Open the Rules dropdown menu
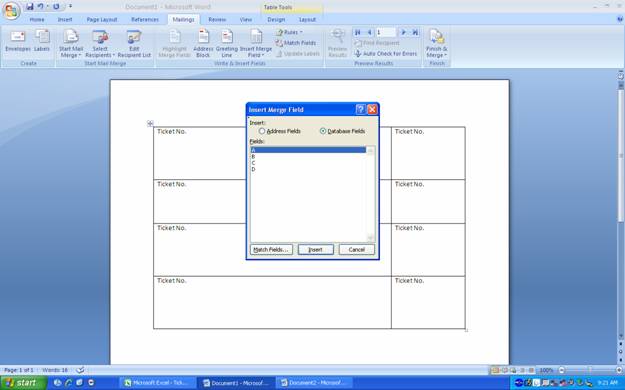The height and width of the screenshot is (390, 625). point(289,32)
